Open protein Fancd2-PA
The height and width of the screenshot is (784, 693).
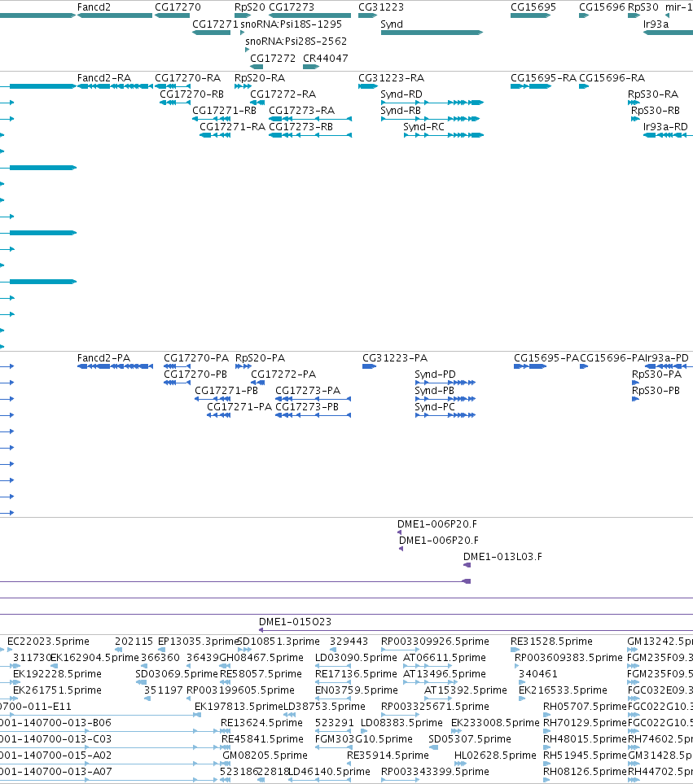(103, 358)
